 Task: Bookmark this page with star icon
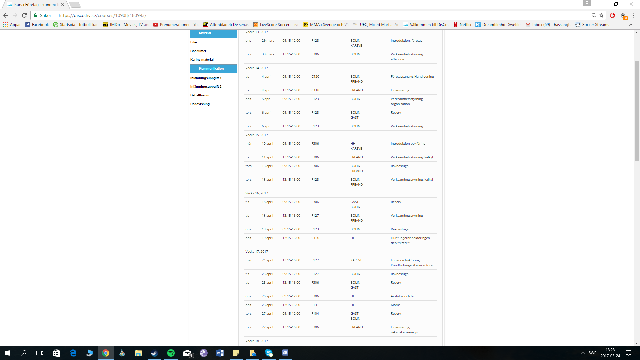602,16
